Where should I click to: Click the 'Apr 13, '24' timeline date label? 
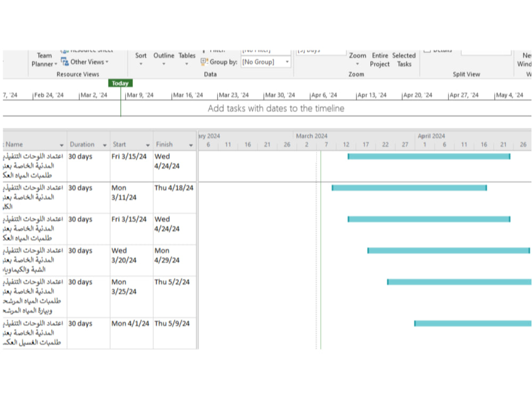coord(372,95)
